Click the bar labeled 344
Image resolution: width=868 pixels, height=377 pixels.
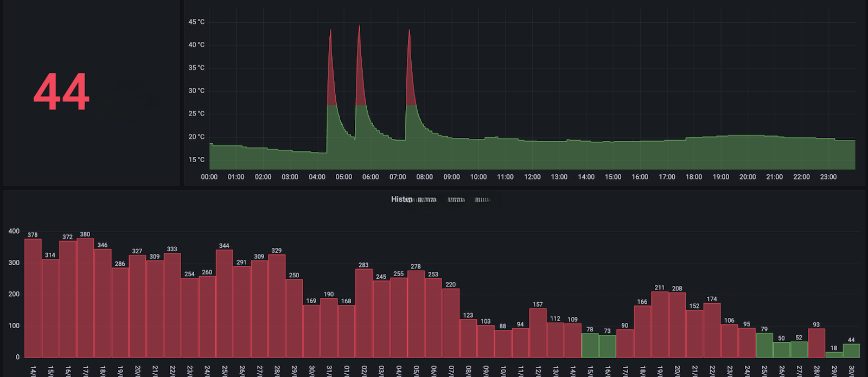224,304
